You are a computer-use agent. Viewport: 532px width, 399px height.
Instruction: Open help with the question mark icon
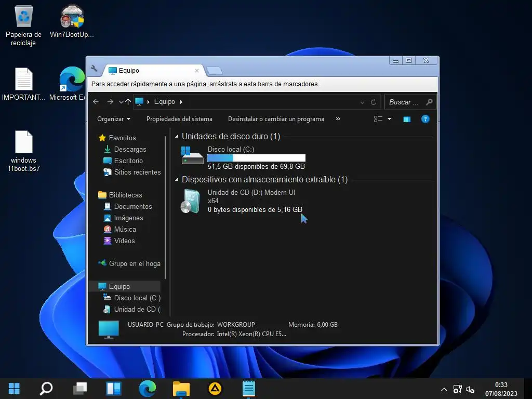pos(425,119)
